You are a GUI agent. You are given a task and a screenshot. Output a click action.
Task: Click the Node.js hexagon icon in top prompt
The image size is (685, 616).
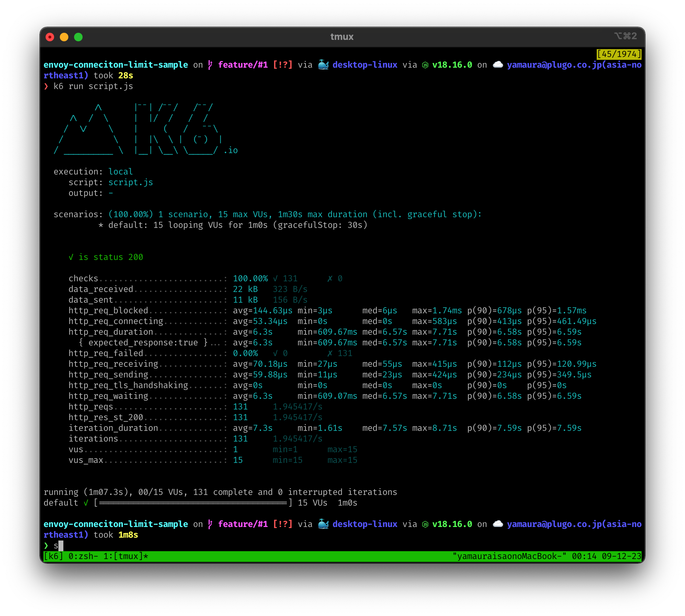[x=425, y=65]
